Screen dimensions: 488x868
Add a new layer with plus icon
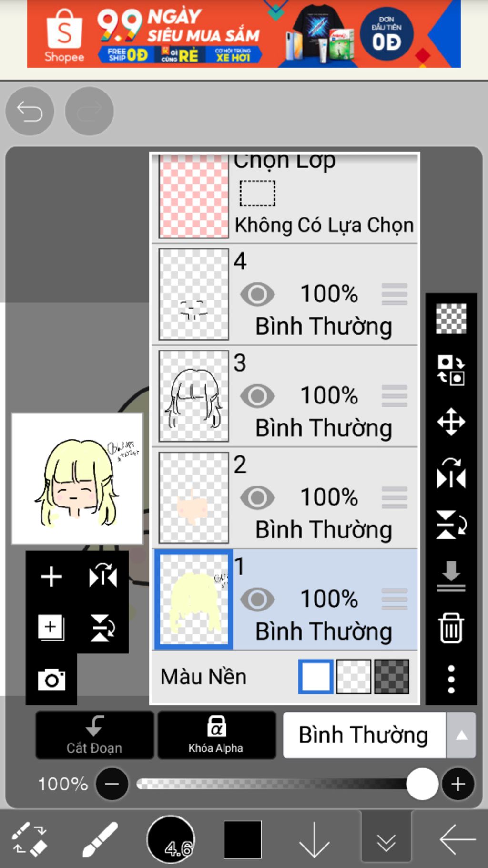click(51, 577)
